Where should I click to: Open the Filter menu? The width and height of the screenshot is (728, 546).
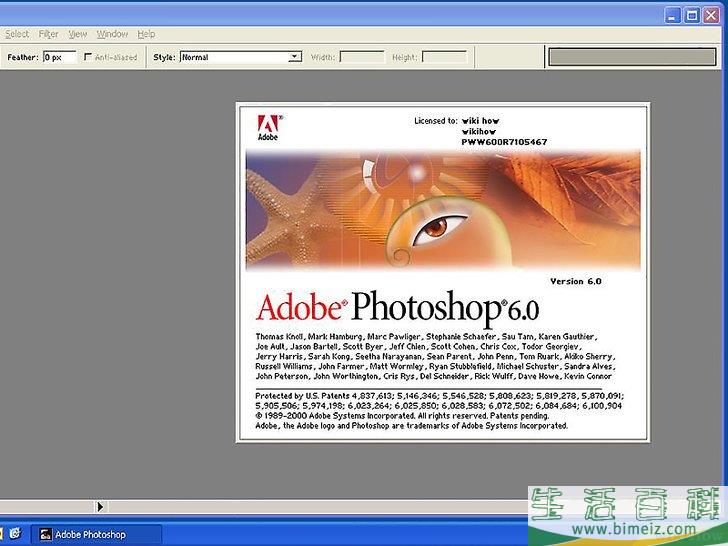click(48, 34)
